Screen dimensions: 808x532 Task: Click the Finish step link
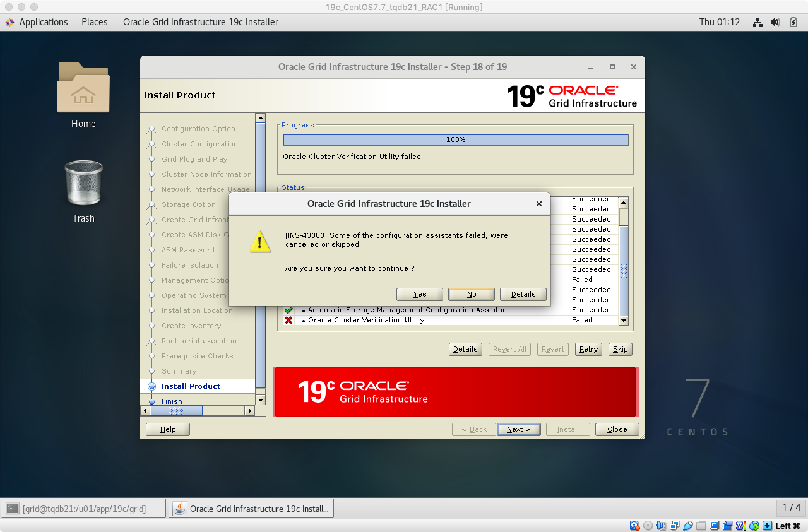tap(172, 401)
